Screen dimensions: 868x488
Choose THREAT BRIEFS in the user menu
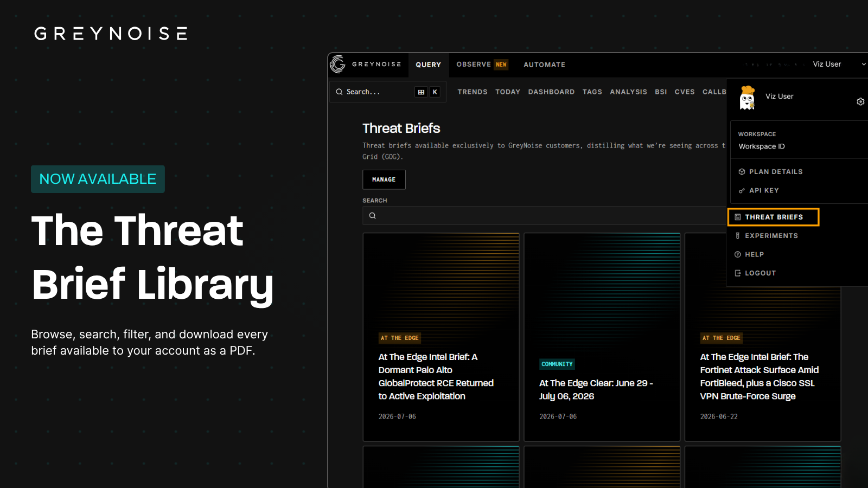774,217
